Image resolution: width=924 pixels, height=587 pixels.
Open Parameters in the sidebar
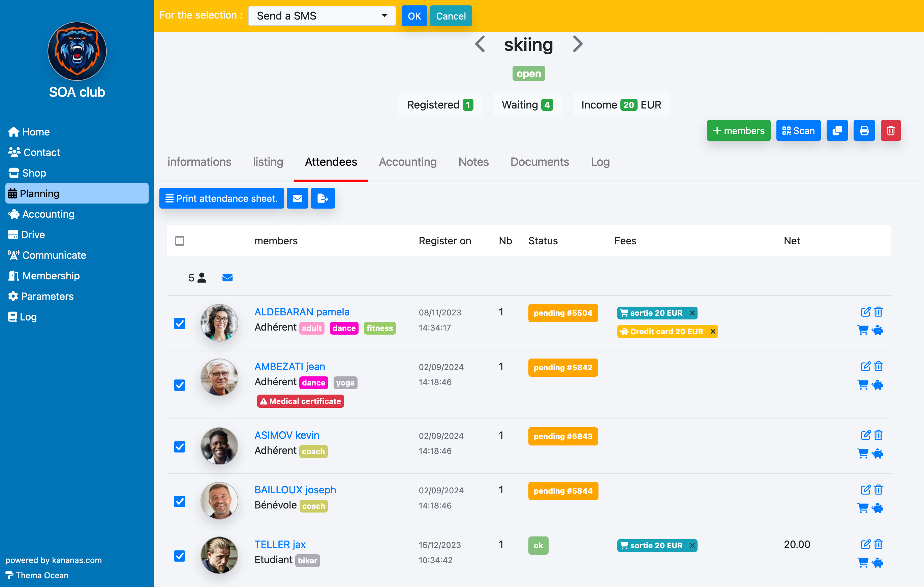[41, 296]
